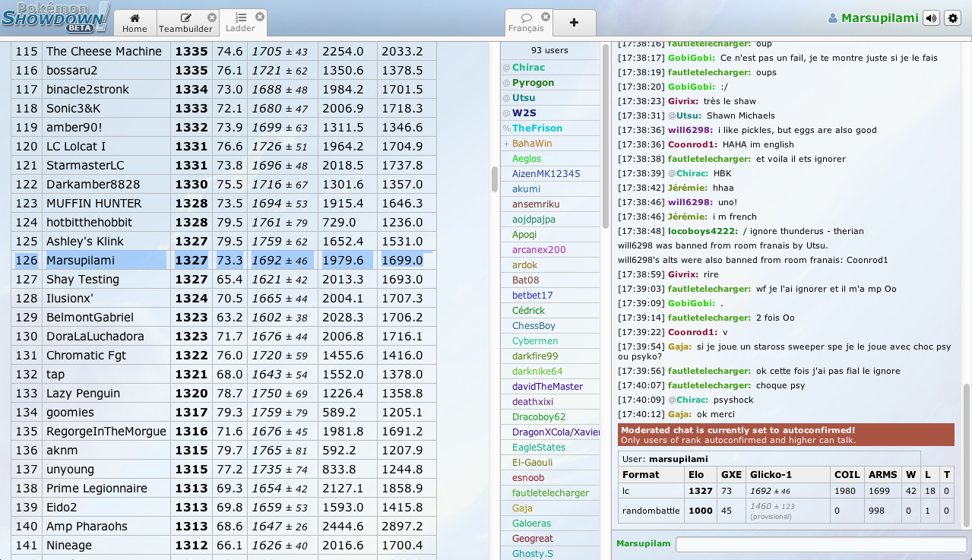Select user Bat08 in the list
This screenshot has height=560, width=972.
[x=551, y=280]
